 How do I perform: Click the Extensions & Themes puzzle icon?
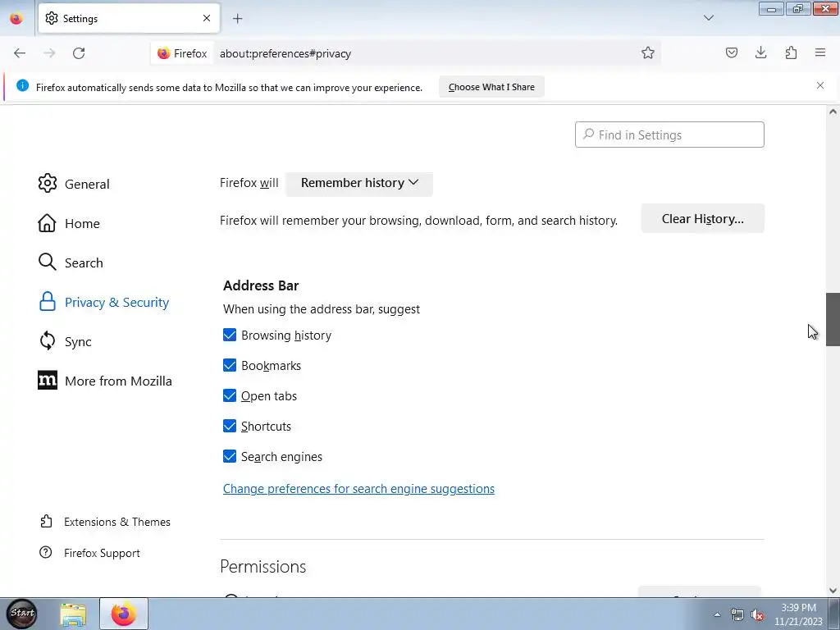[46, 521]
